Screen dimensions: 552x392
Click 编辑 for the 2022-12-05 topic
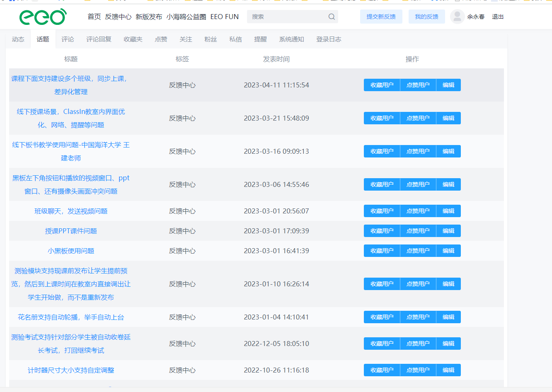pyautogui.click(x=448, y=344)
